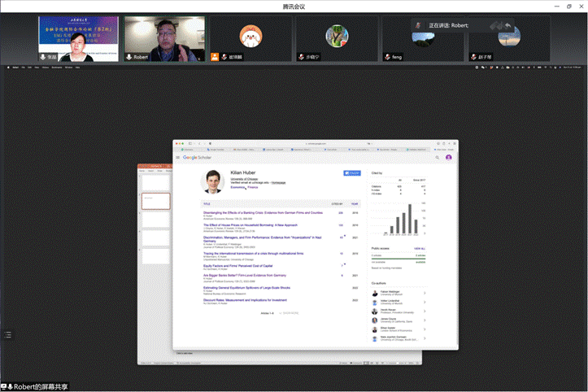588x392 pixels.
Task: Sort publications by the YEAR column header
Action: 355,204
